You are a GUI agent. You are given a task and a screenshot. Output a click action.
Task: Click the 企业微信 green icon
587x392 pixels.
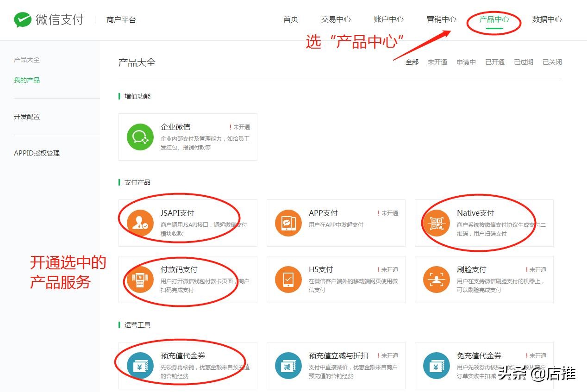(140, 137)
